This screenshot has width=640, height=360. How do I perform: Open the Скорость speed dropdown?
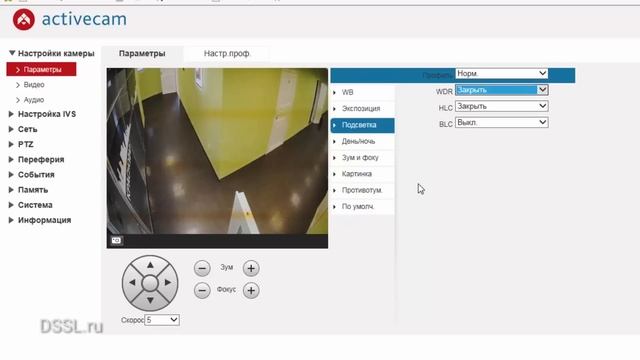pos(162,320)
